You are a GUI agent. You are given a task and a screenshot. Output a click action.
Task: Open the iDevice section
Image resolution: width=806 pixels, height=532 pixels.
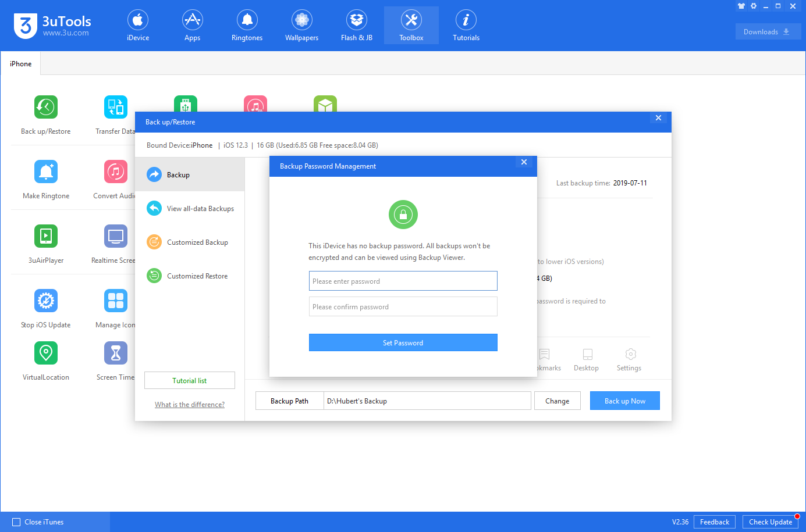[138, 26]
